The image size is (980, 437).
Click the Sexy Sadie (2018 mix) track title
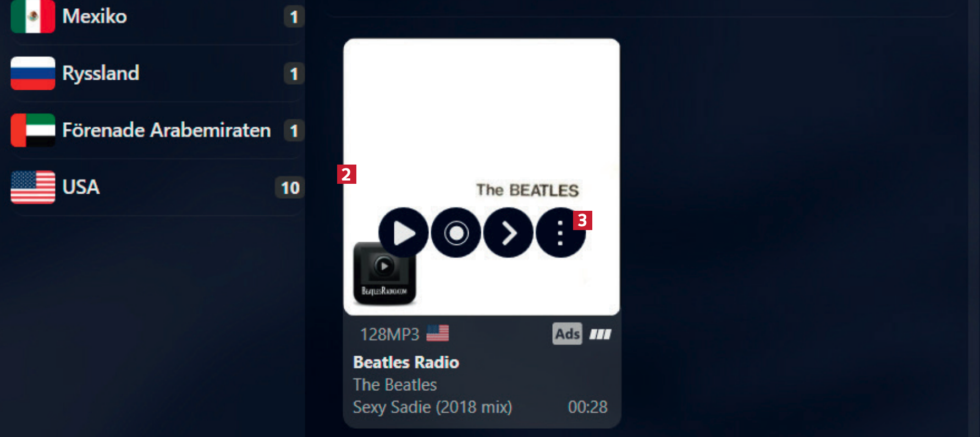432,407
